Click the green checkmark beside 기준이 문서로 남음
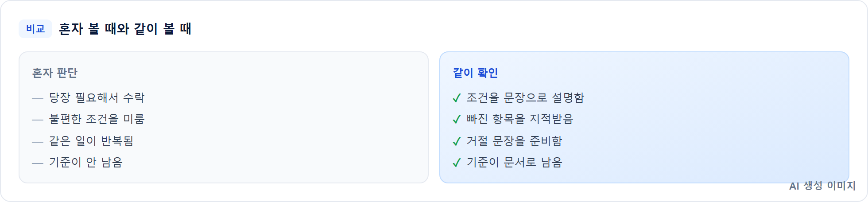 (x=457, y=163)
